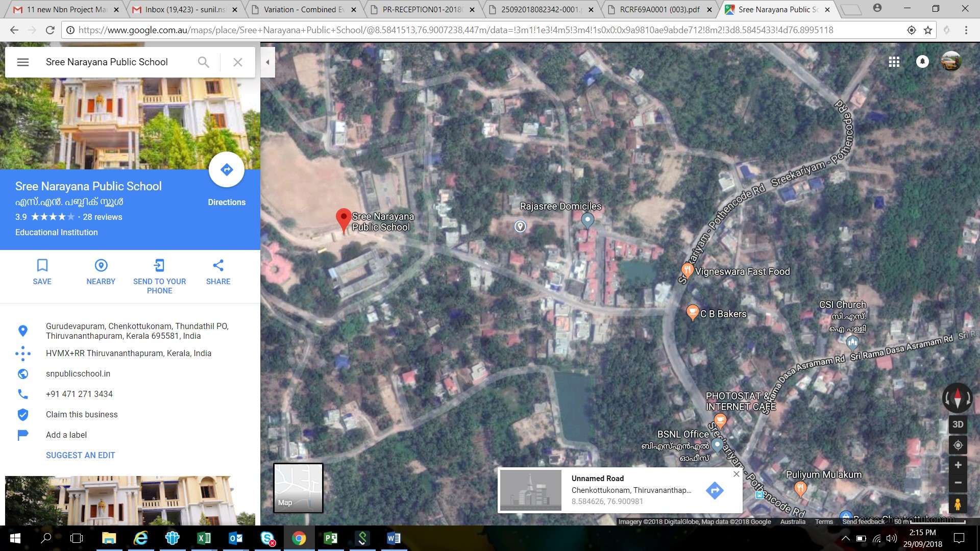The width and height of the screenshot is (980, 551).
Task: Open Excel from the taskbar
Action: point(204,538)
